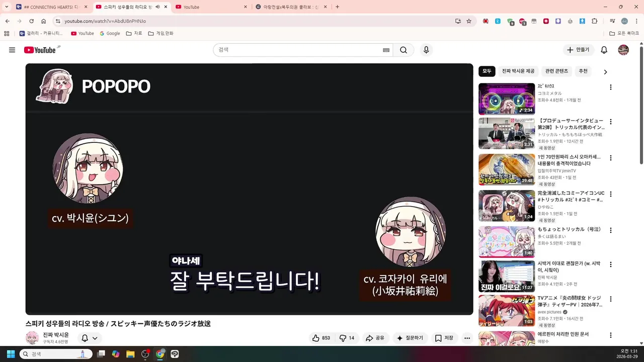This screenshot has height=362, width=644.
Task: Open File Explorer from the taskbar
Action: (x=130, y=354)
